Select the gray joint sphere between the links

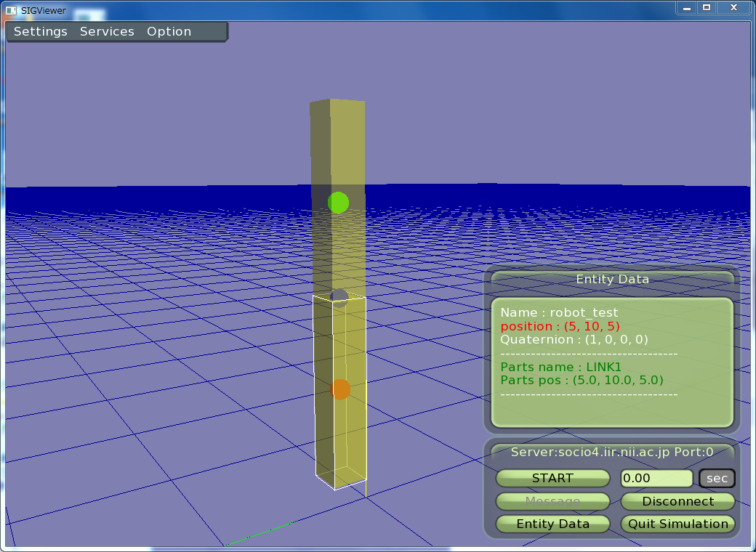click(x=339, y=296)
